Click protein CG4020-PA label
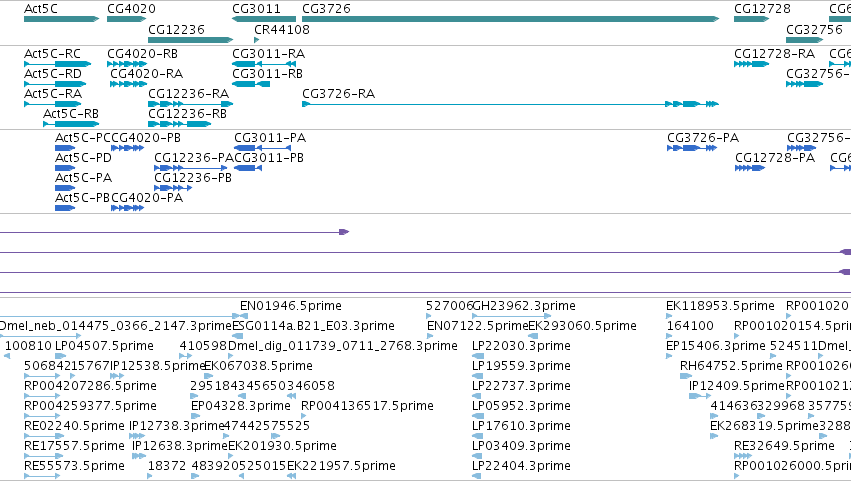The width and height of the screenshot is (851, 481). [x=147, y=198]
